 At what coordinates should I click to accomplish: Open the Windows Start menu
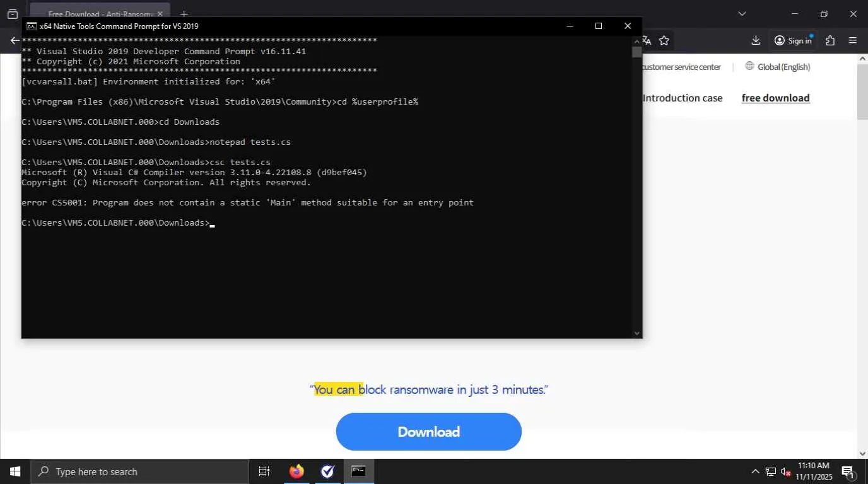pyautogui.click(x=15, y=471)
